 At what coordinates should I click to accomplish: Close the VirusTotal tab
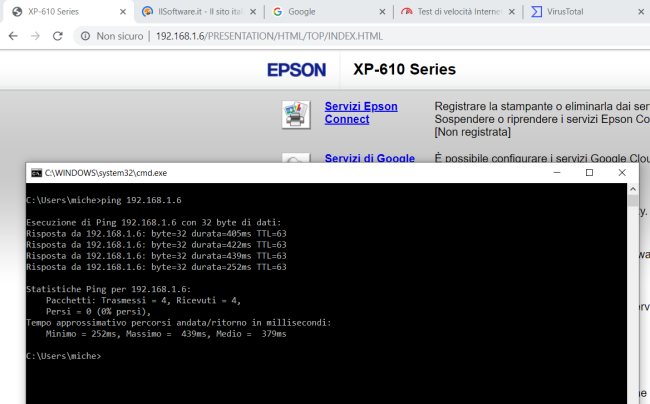tap(641, 12)
